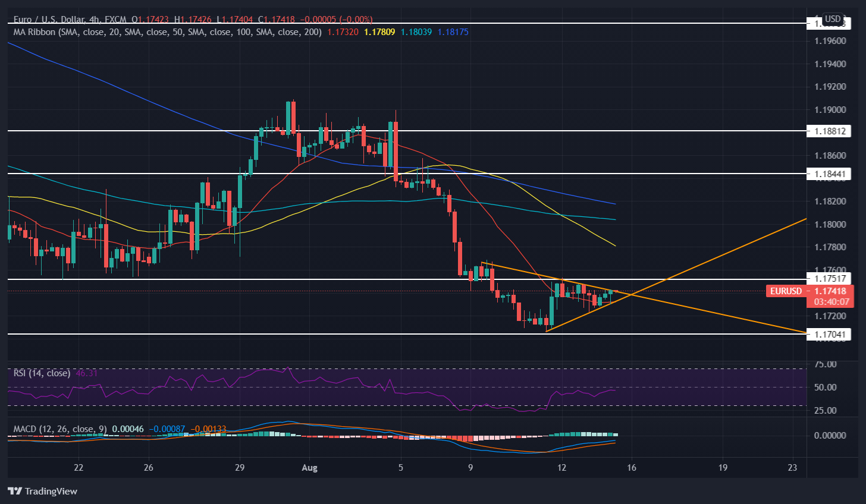The height and width of the screenshot is (504, 866).
Task: Click the 22 date on time axis
Action: click(79, 468)
